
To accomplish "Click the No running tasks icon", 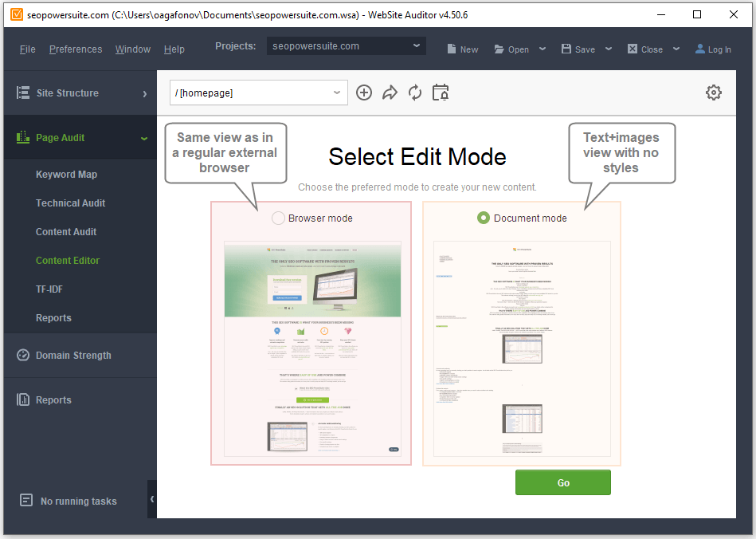I will [26, 501].
